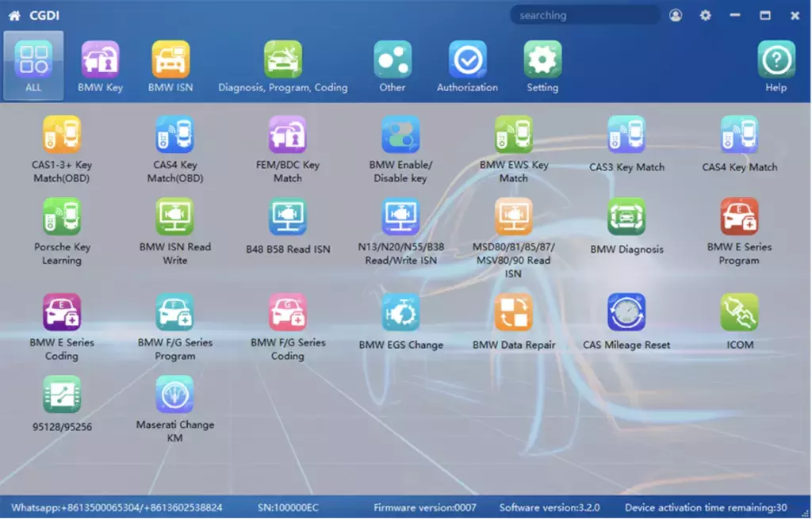Open title bar settings gear
The width and height of the screenshot is (812, 519).
click(705, 16)
